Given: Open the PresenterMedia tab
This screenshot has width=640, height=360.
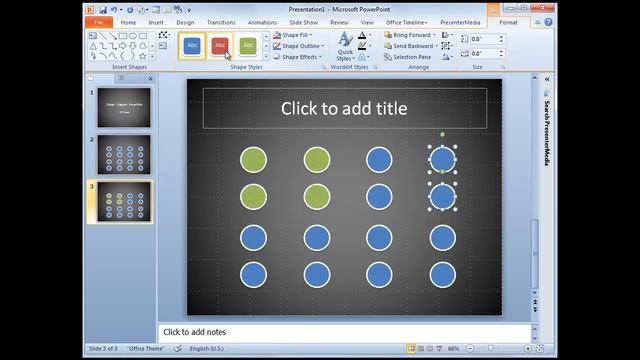Looking at the screenshot, I should [460, 22].
